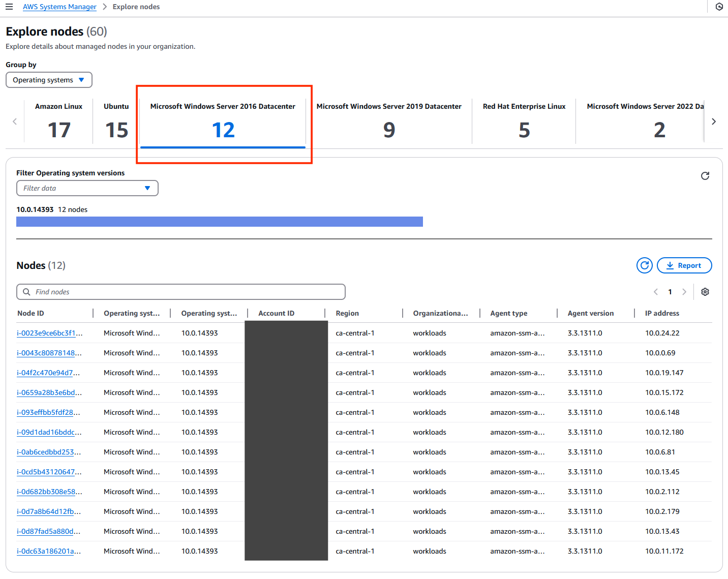Image resolution: width=728 pixels, height=579 pixels.
Task: Click the '10.0.14393 12 nodes' chart label
Action: [52, 209]
